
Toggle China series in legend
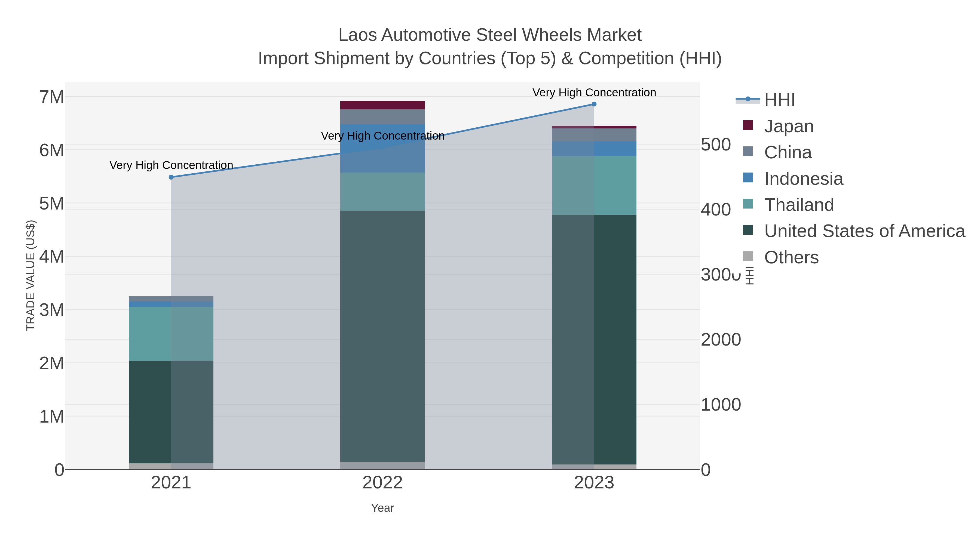click(x=777, y=152)
